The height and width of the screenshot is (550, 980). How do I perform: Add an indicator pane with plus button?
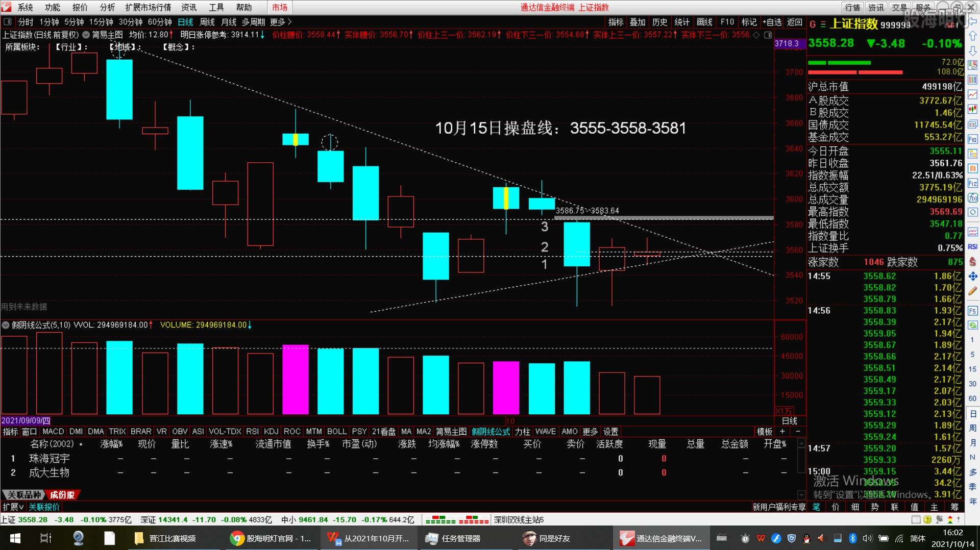pos(782,432)
